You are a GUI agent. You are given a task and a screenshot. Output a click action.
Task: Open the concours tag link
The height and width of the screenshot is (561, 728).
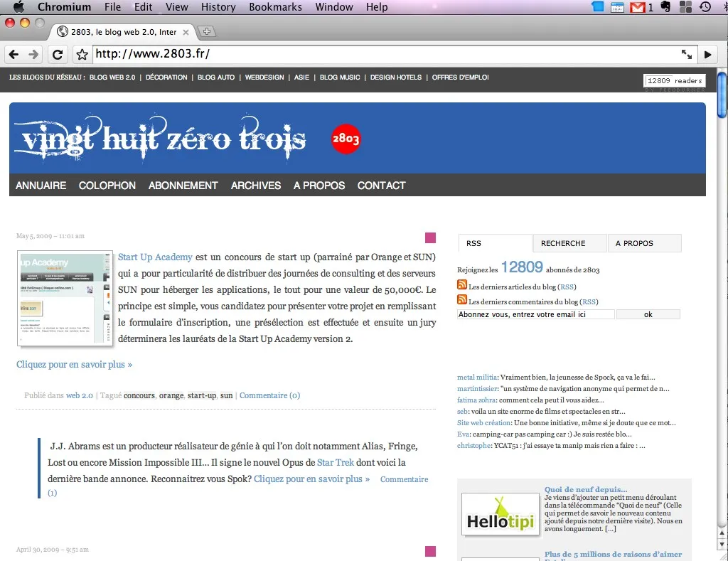[139, 395]
